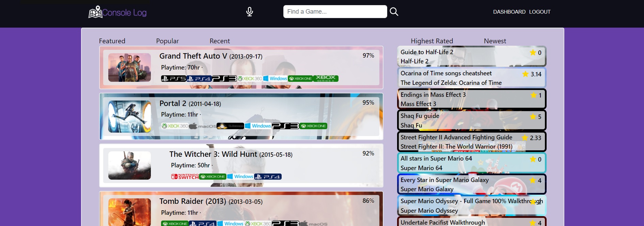
Task: Open Endings in Mass Effect 3 guide
Action: pos(472,99)
